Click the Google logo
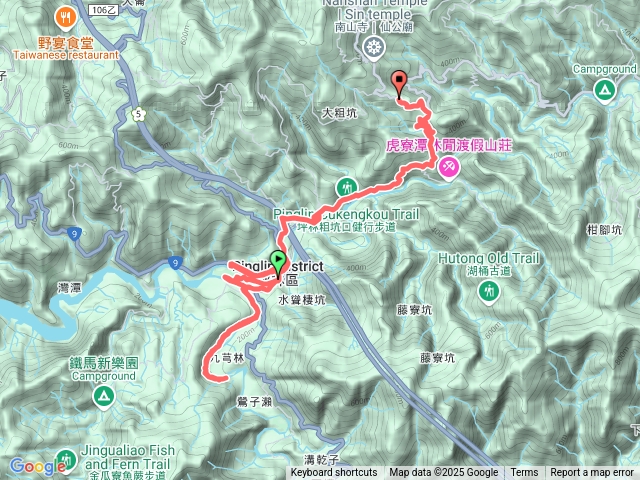 (37, 467)
